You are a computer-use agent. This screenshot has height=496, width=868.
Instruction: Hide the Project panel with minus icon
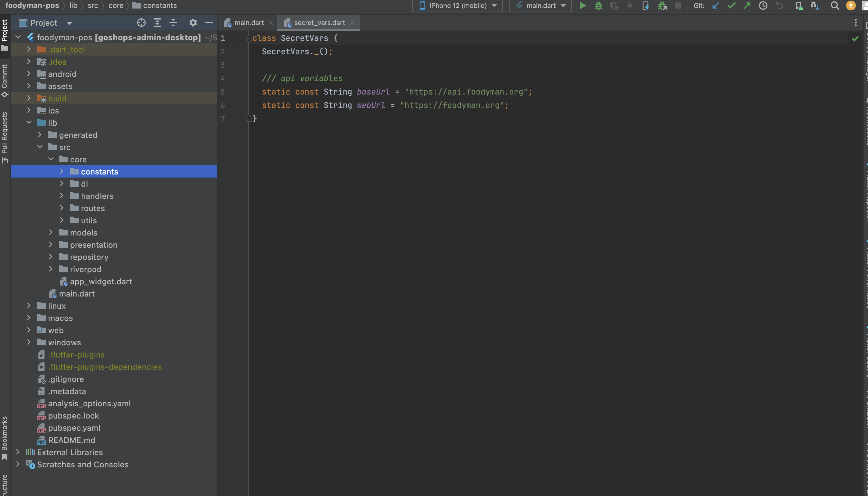click(209, 23)
